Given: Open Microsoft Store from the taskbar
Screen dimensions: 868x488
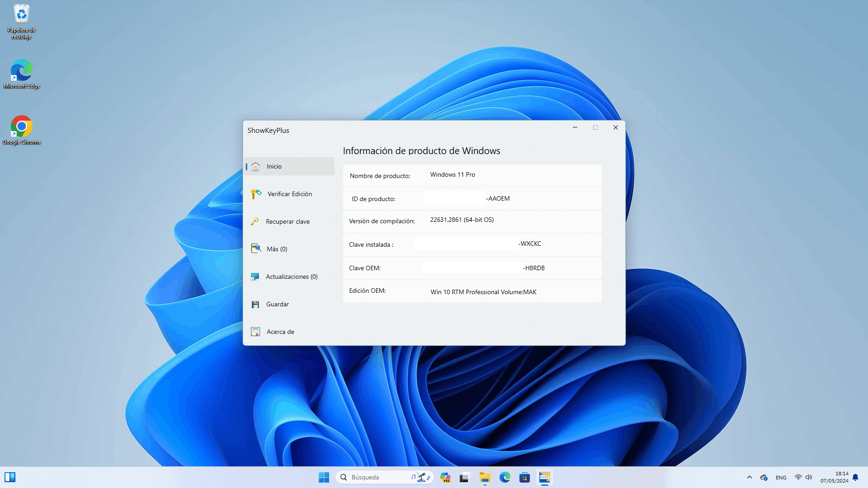Looking at the screenshot, I should point(524,477).
